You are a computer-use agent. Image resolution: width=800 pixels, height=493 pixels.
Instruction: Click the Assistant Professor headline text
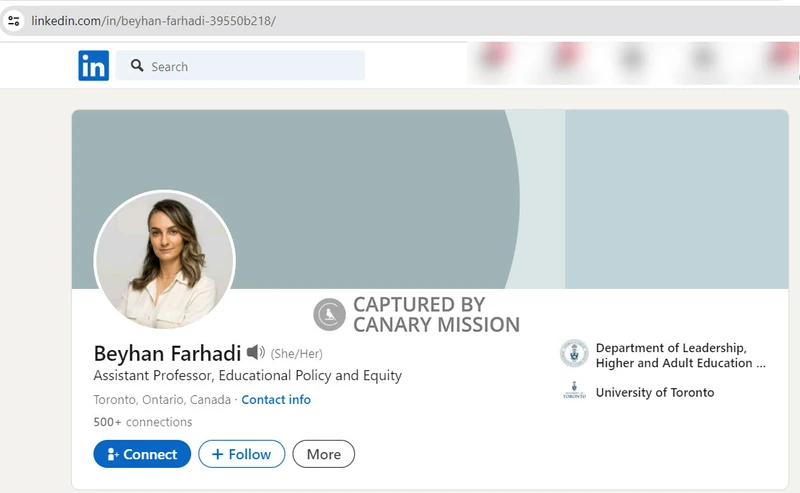pyautogui.click(x=247, y=376)
